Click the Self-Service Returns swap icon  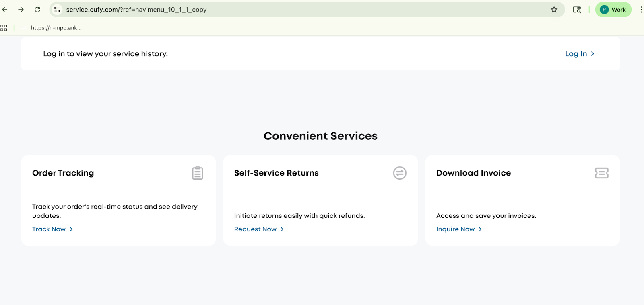click(x=399, y=173)
